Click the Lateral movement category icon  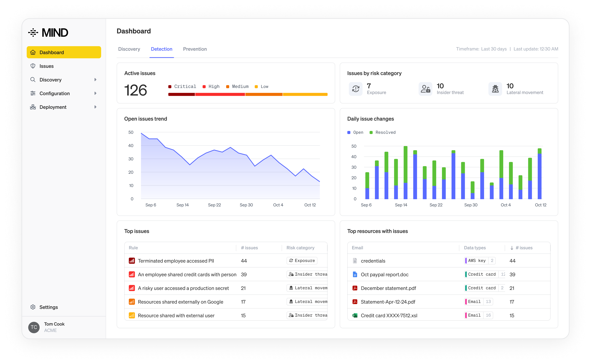coord(495,89)
